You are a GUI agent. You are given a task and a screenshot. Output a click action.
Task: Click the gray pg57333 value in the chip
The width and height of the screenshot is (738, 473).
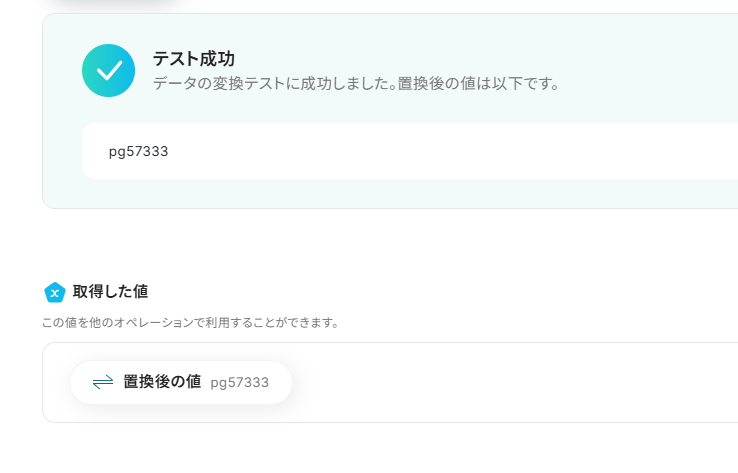point(240,383)
